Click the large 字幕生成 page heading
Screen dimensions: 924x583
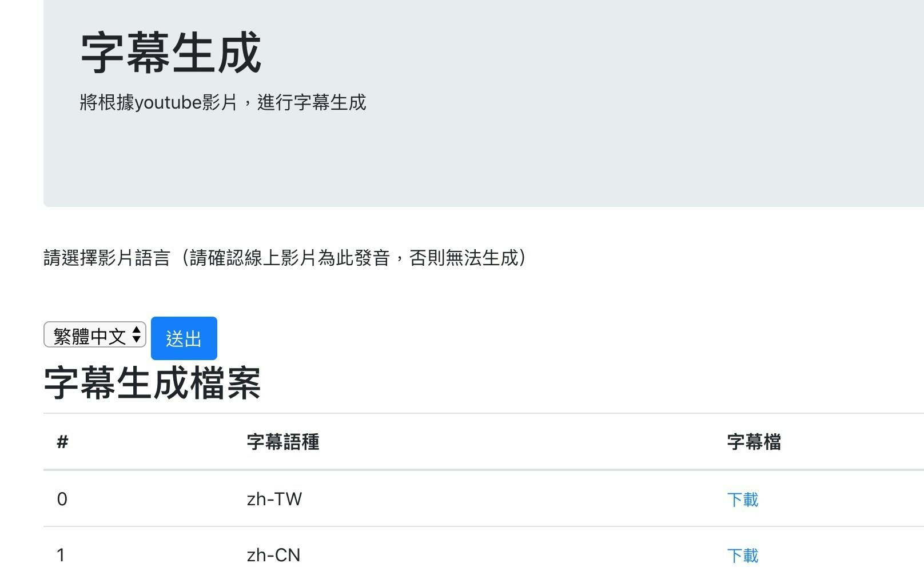(170, 53)
